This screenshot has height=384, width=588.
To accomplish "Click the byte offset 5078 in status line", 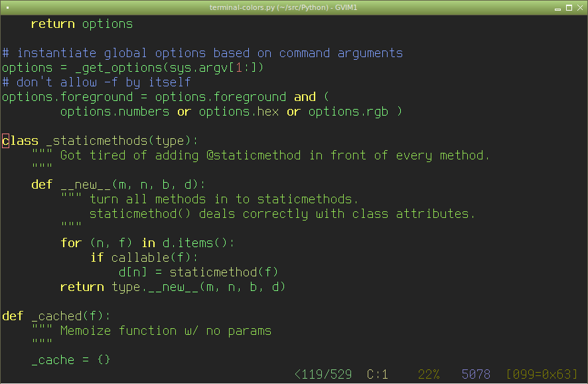I will tap(476, 374).
